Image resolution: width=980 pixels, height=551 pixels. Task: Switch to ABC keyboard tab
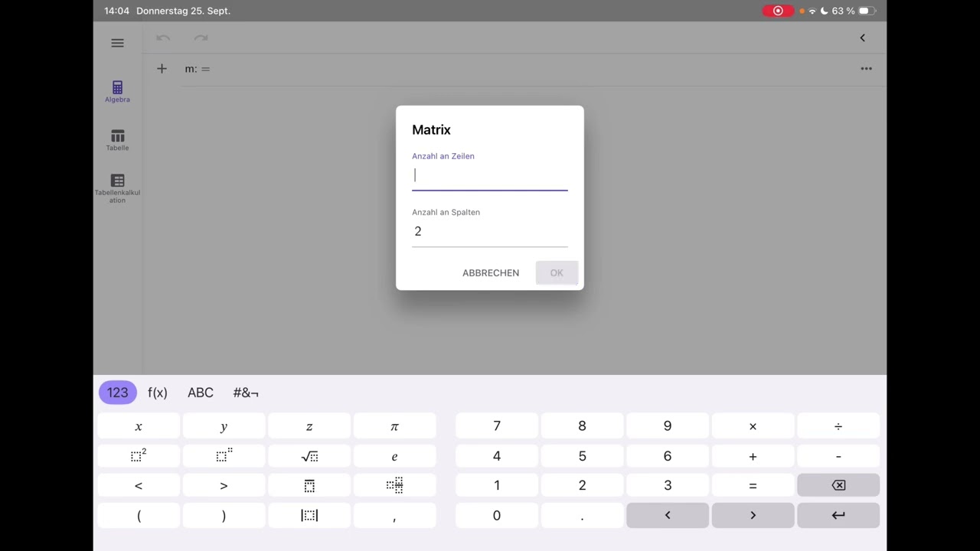pyautogui.click(x=201, y=393)
